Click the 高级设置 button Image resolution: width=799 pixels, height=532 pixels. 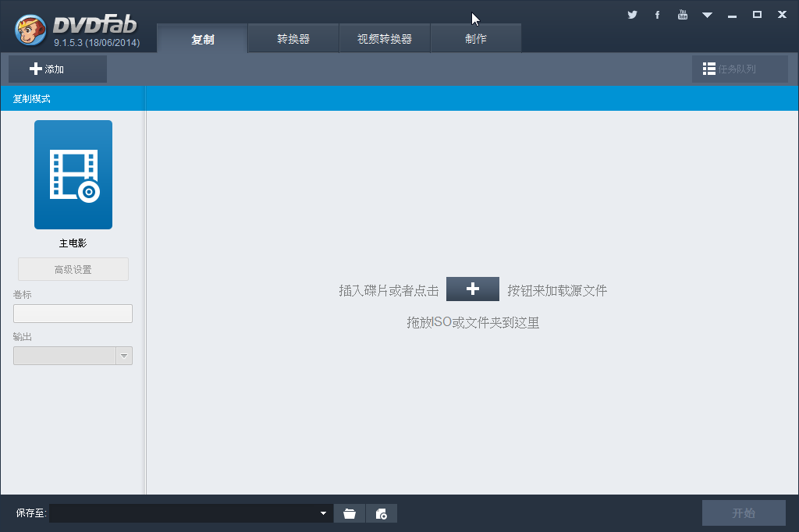coord(73,269)
